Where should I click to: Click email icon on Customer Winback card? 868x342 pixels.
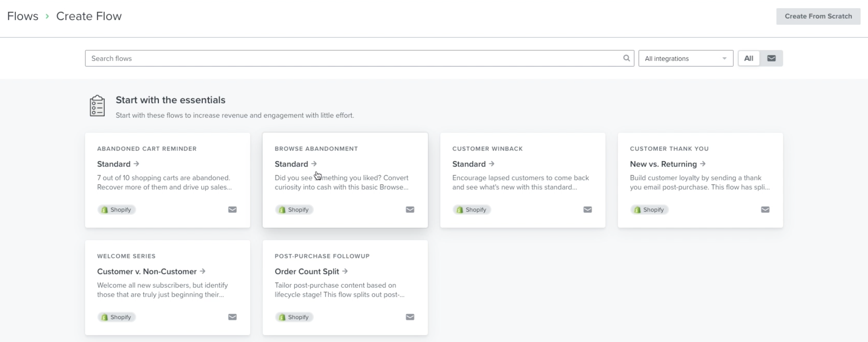587,209
